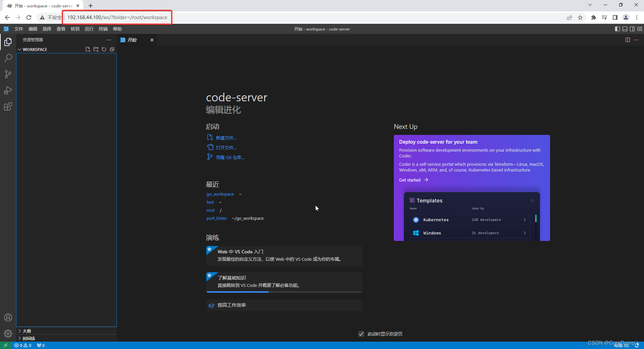This screenshot has width=644, height=349.
Task: Open Chrome menu three dots
Action: click(x=637, y=17)
